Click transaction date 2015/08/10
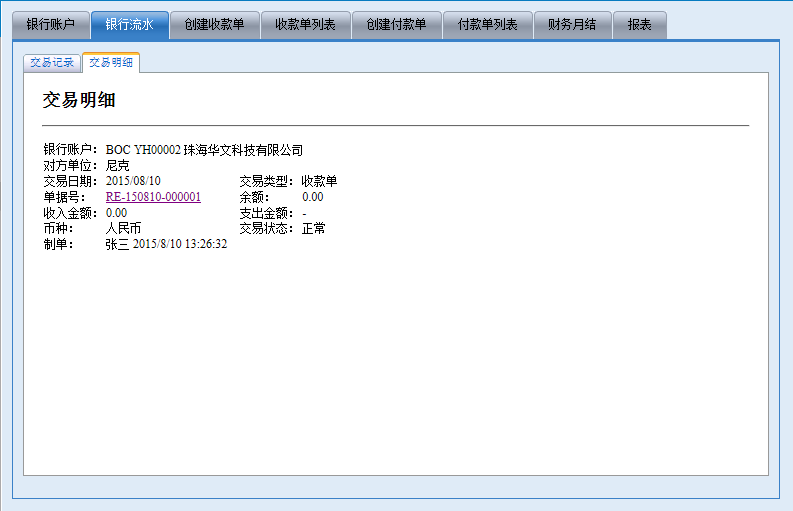The width and height of the screenshot is (793, 511). point(133,181)
